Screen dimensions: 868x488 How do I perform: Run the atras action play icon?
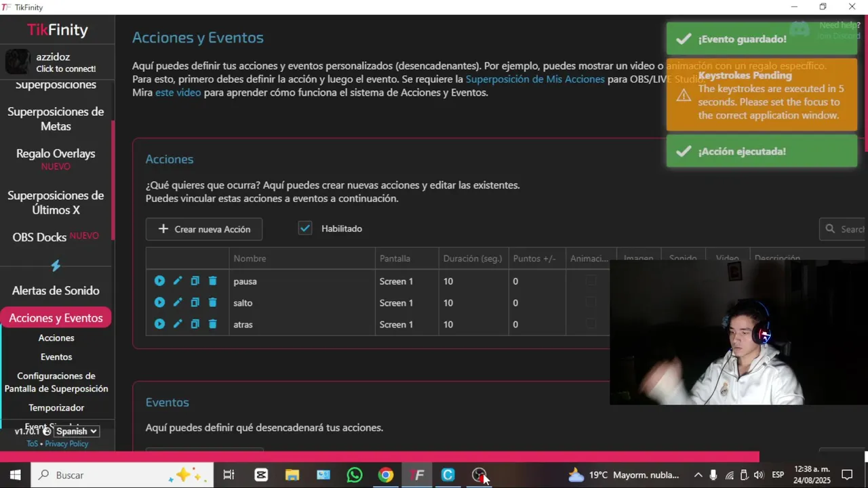[159, 324]
